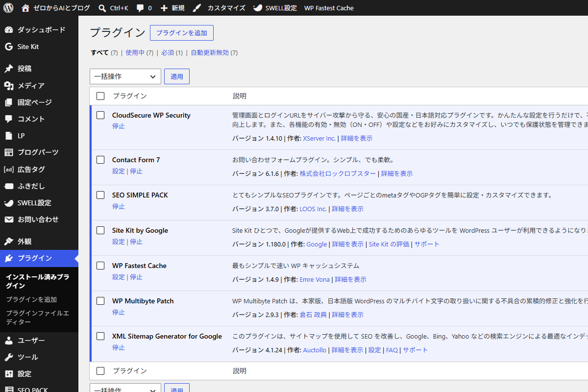Viewport: 588px width, 392px height.
Task: Click the ブログパーツ grid icon in sidebar
Action: 9,152
